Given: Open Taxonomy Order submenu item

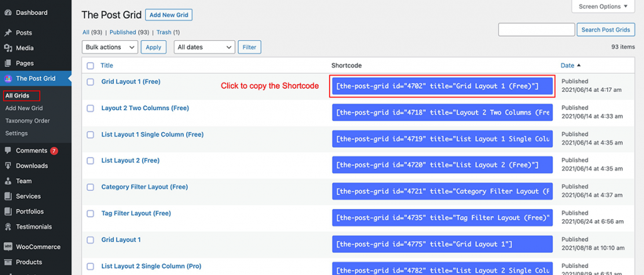Looking at the screenshot, I should pos(28,121).
